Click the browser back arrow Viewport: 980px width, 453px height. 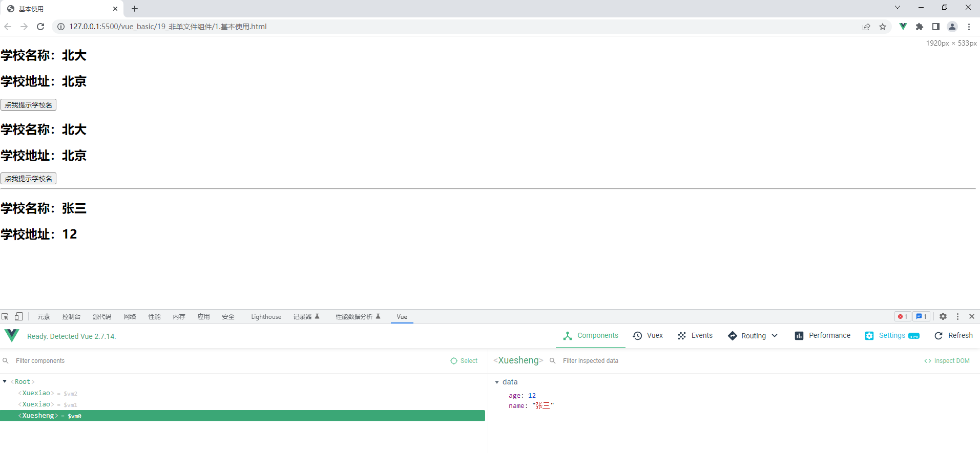coord(8,27)
